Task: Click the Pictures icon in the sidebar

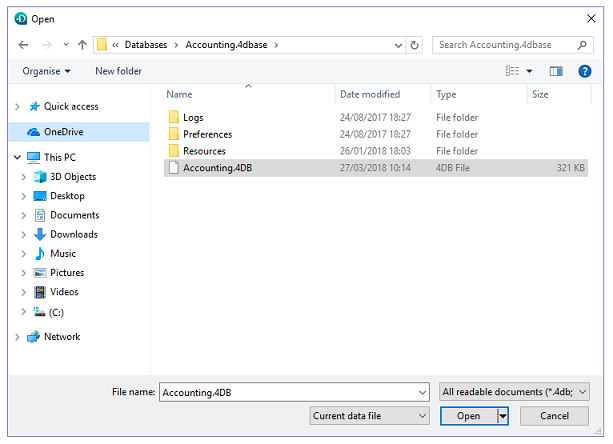Action: 40,272
